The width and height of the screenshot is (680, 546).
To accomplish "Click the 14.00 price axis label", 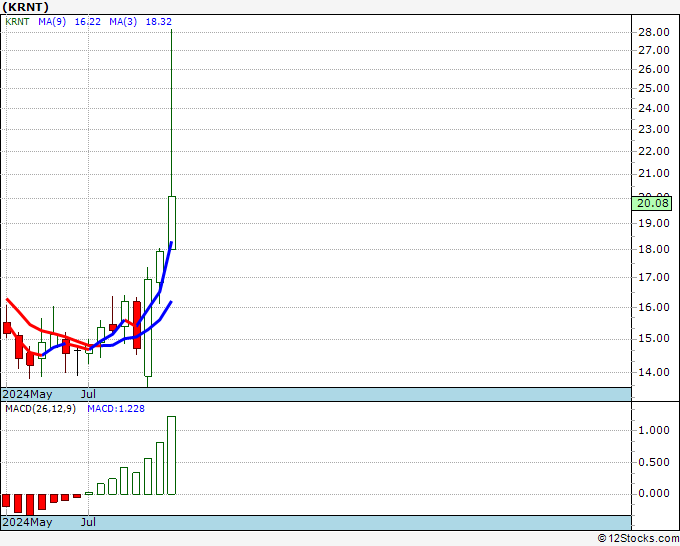I will coord(654,372).
